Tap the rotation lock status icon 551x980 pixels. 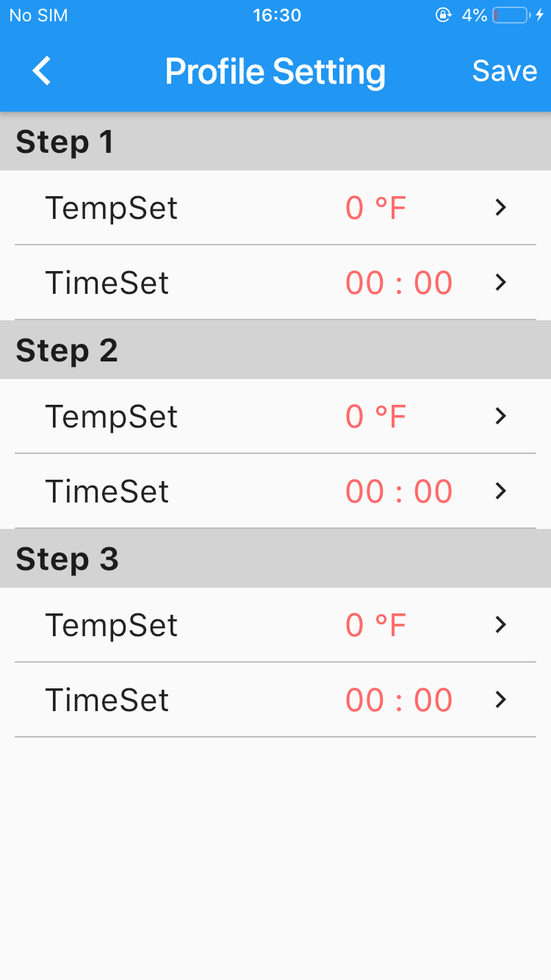[x=443, y=15]
